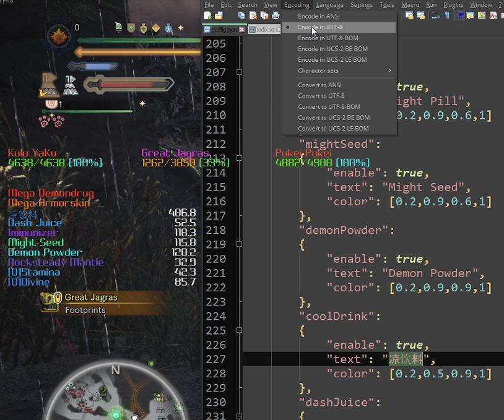Toggle synchronized horizontal scrolling icon
504x420 pixels.
click(421, 15)
